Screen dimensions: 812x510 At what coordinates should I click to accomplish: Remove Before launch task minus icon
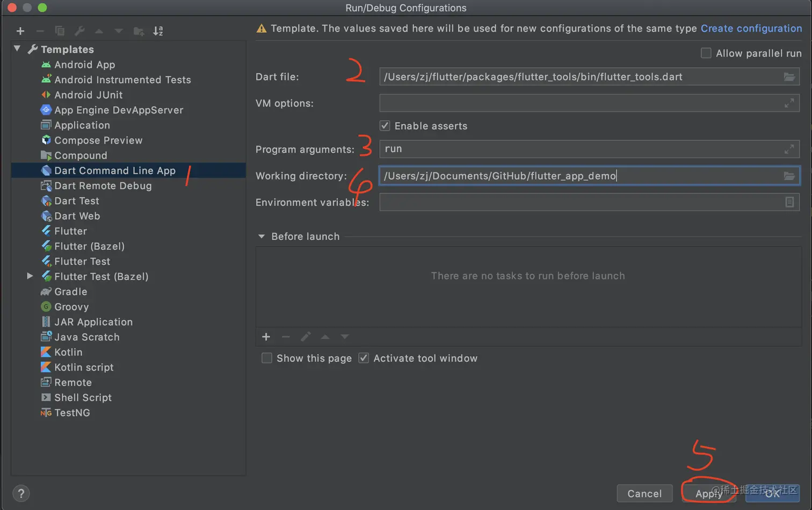(x=286, y=337)
